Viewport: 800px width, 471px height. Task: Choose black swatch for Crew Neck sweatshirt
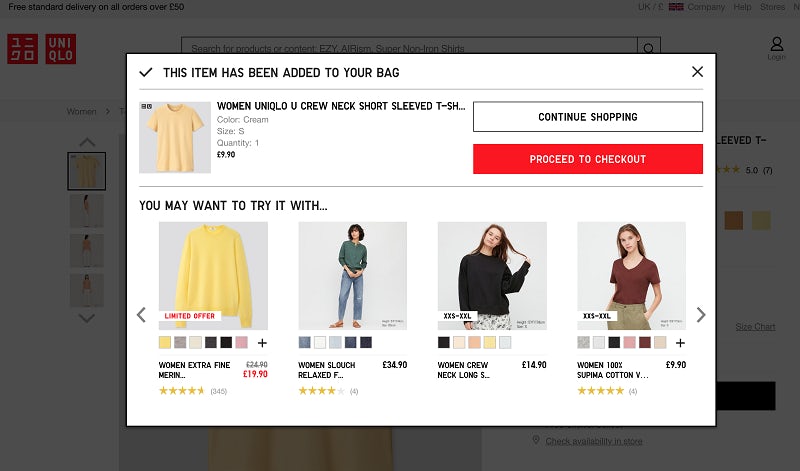coord(444,343)
